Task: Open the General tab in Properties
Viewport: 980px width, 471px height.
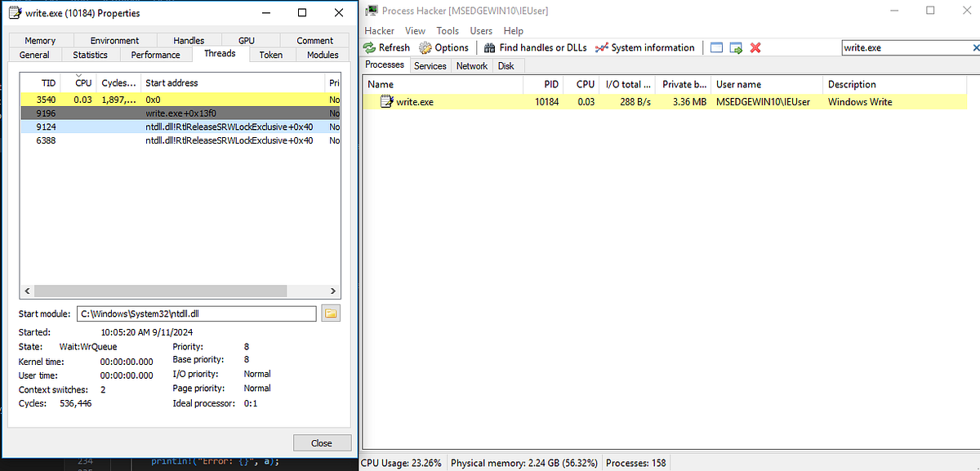Action: click(x=34, y=55)
